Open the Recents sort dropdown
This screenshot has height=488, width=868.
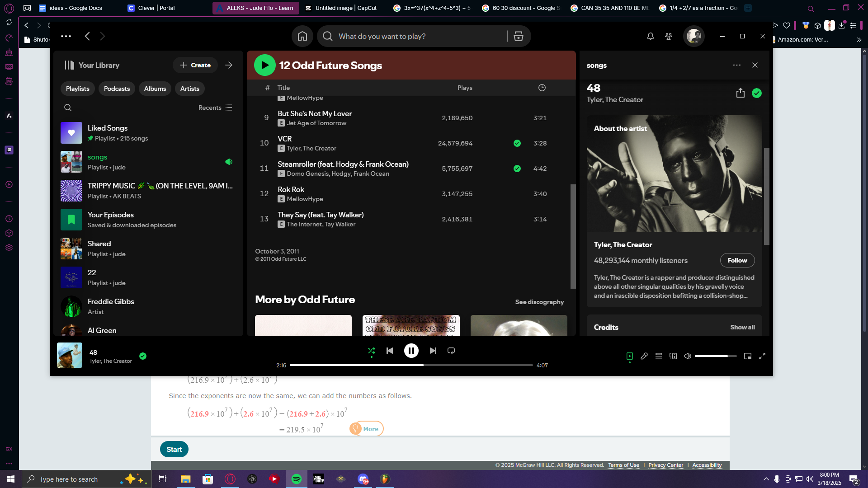[x=215, y=108]
